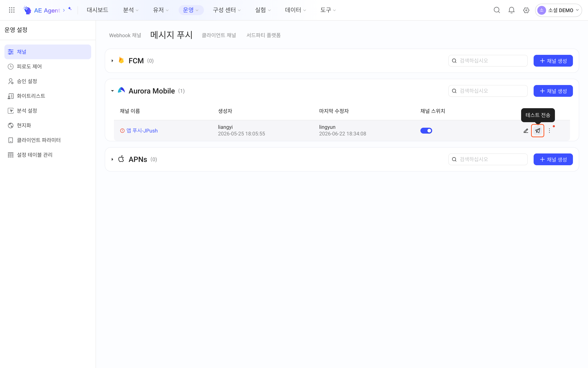The width and height of the screenshot is (588, 368).
Task: Click the APNs apple logo icon
Action: [121, 159]
